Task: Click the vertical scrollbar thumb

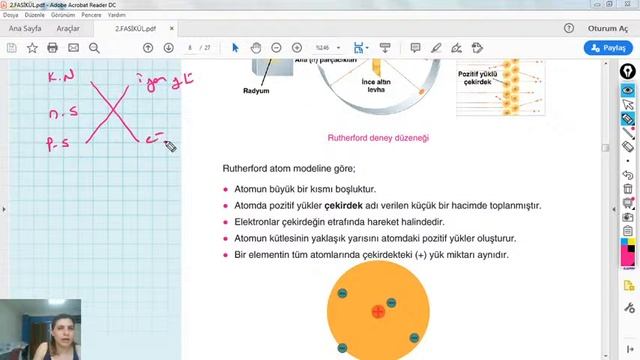Action: [605, 148]
